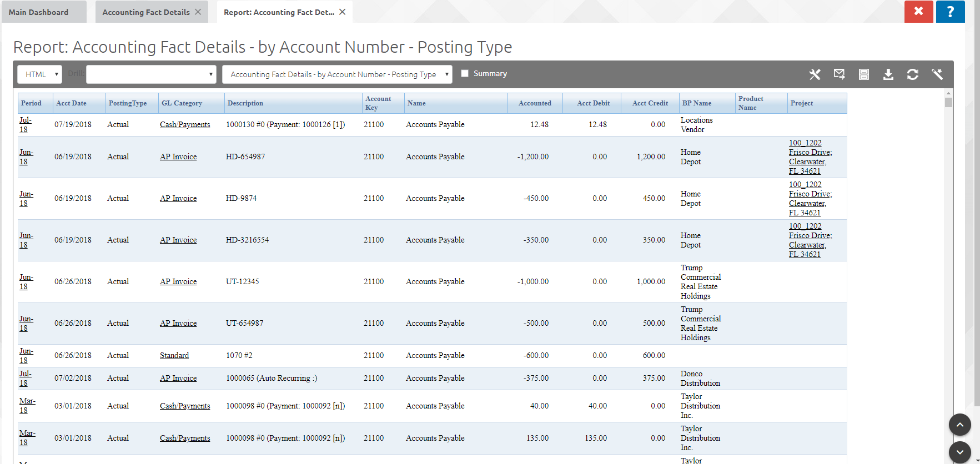Click the archive cabinet icon
Viewport: 980px width, 464px height.
[863, 74]
